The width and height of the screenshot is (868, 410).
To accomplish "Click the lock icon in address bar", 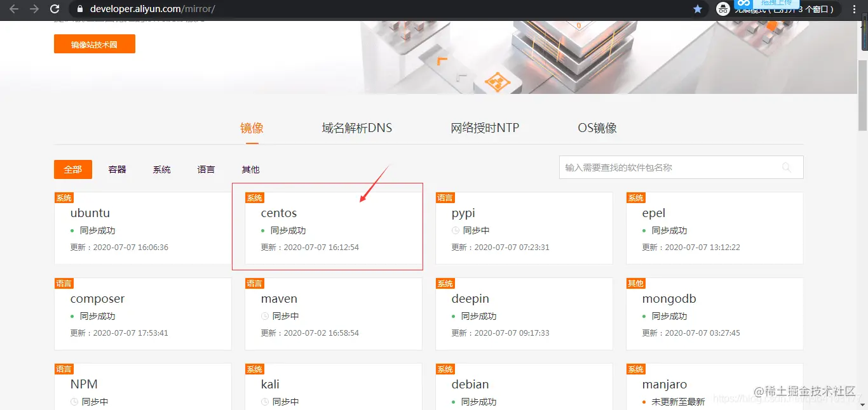I will pyautogui.click(x=79, y=9).
